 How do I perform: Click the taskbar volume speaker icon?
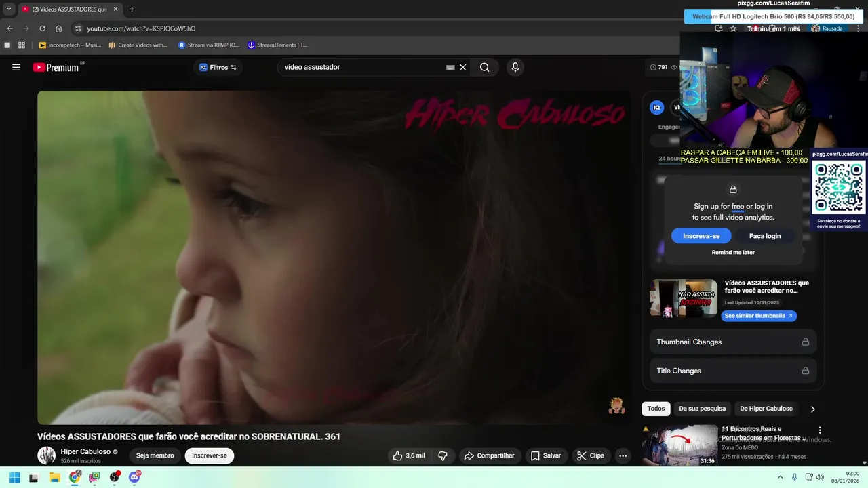(x=820, y=477)
